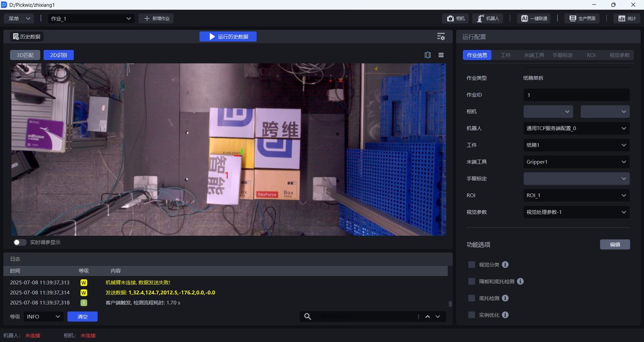Check the 隔板和底托检测 option
The width and height of the screenshot is (644, 342).
(471, 281)
